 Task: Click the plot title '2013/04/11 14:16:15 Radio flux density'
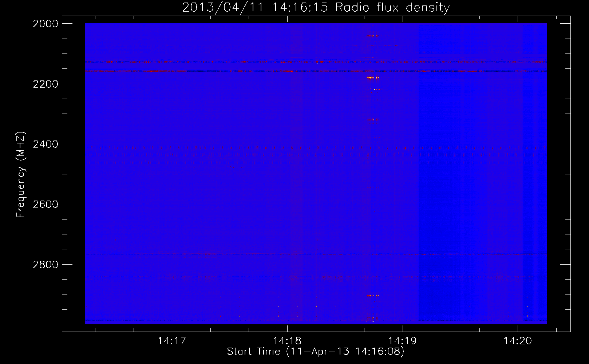[x=316, y=8]
